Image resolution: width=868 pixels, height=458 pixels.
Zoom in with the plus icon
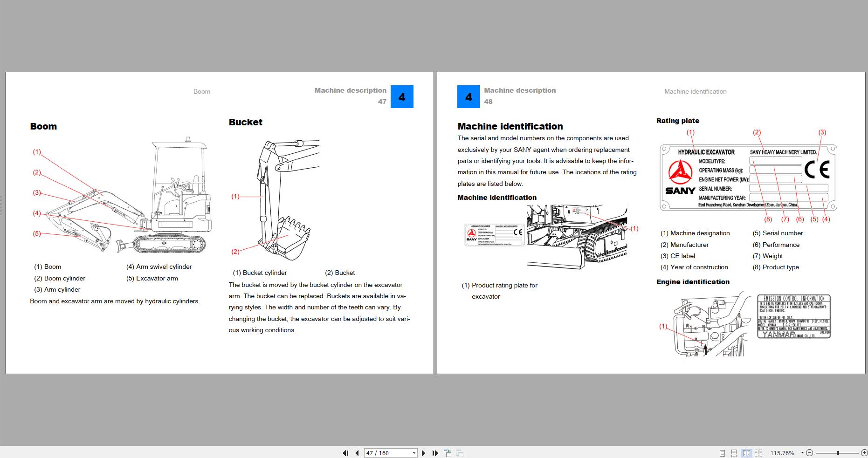(864, 453)
